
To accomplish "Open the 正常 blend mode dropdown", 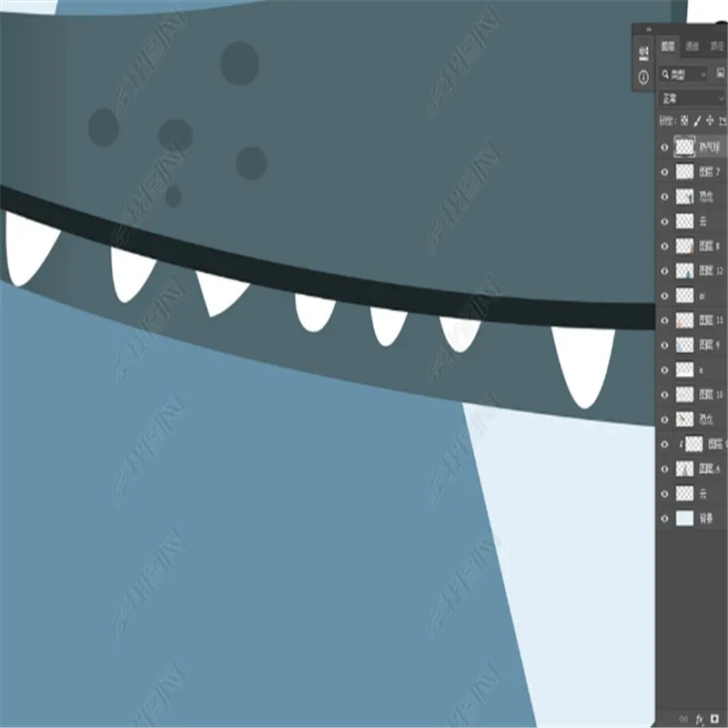I will 692,98.
